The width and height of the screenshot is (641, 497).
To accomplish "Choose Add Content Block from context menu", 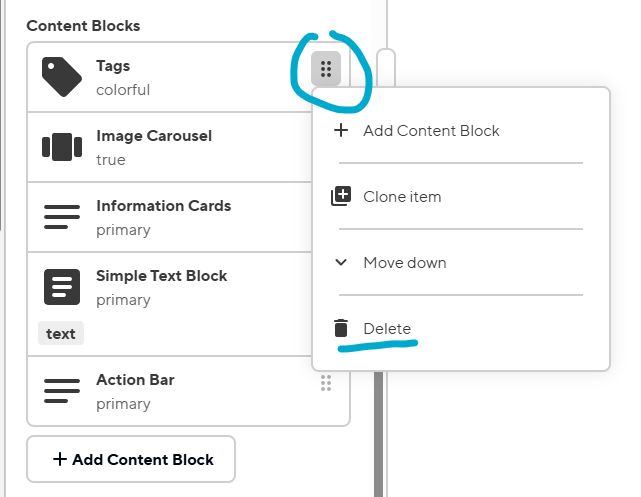I will 431,130.
